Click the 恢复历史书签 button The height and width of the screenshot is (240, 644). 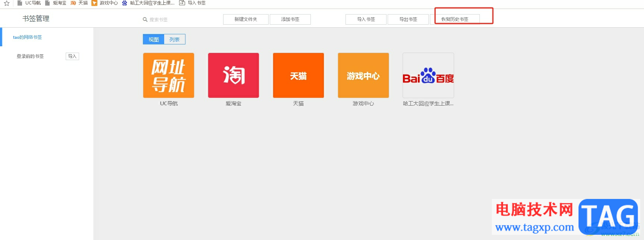pyautogui.click(x=455, y=19)
